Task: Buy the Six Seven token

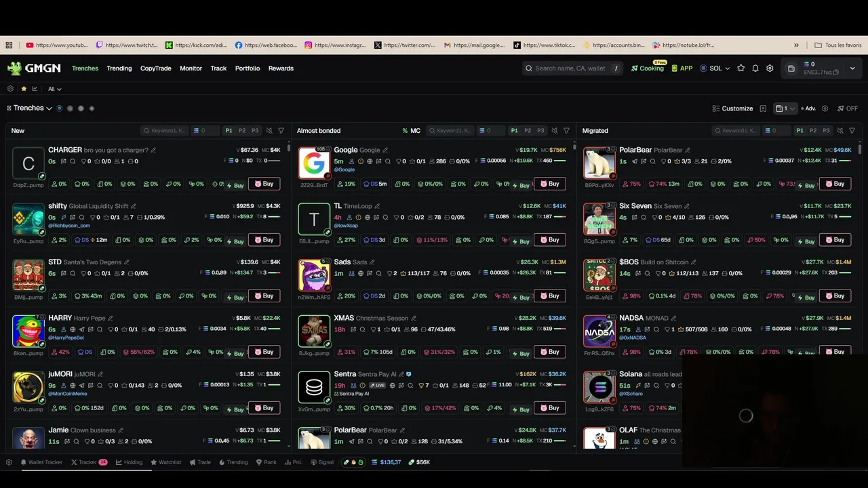Action: 835,239
